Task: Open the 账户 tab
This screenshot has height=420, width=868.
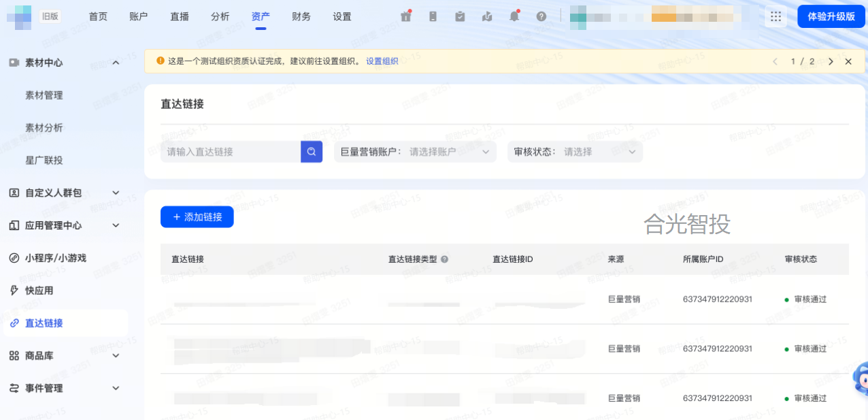Action: pyautogui.click(x=138, y=16)
